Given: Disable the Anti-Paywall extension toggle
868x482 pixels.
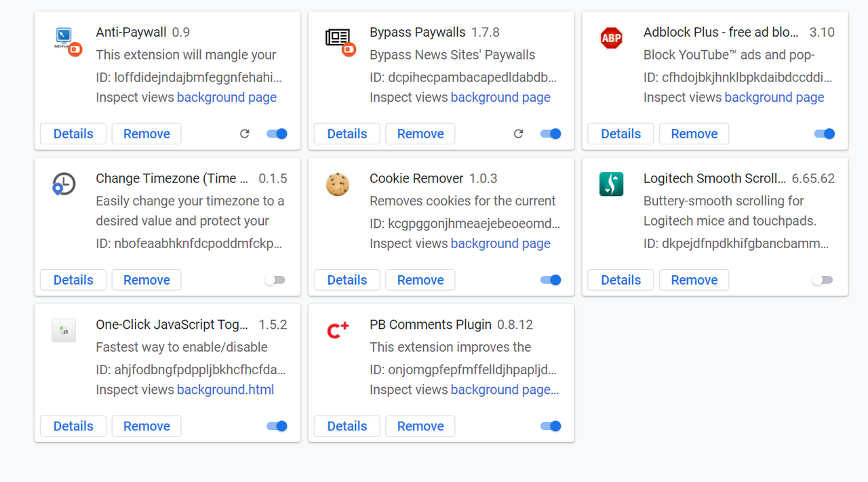Looking at the screenshot, I should [x=277, y=134].
